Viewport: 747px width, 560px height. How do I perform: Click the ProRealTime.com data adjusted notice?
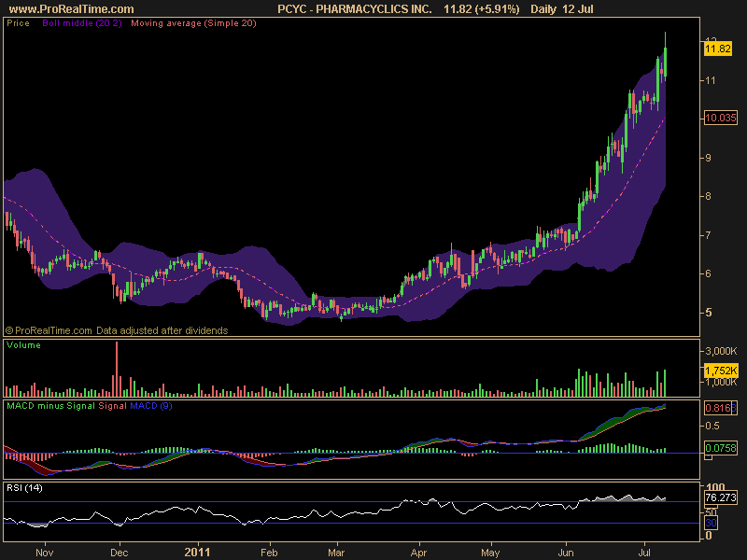[x=117, y=330]
